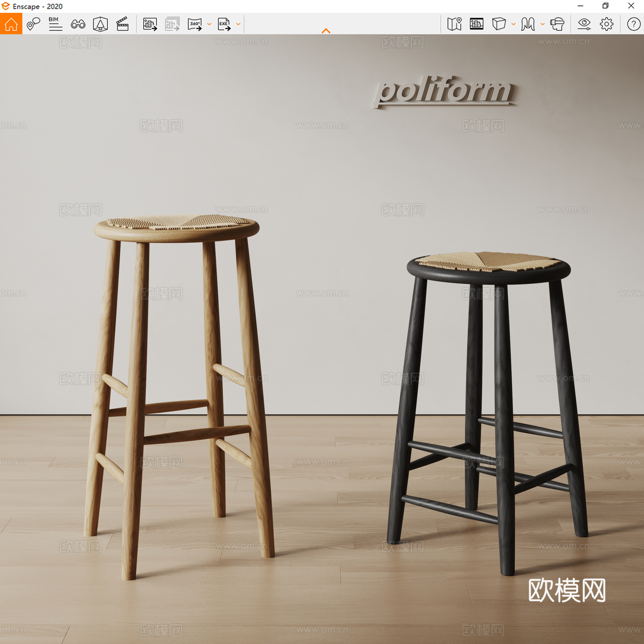
Task: Enable Virtual Reality headset mode
Action: (x=557, y=24)
